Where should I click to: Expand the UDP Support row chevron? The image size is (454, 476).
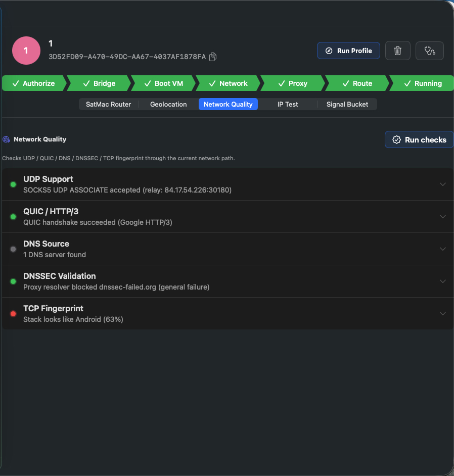point(443,184)
